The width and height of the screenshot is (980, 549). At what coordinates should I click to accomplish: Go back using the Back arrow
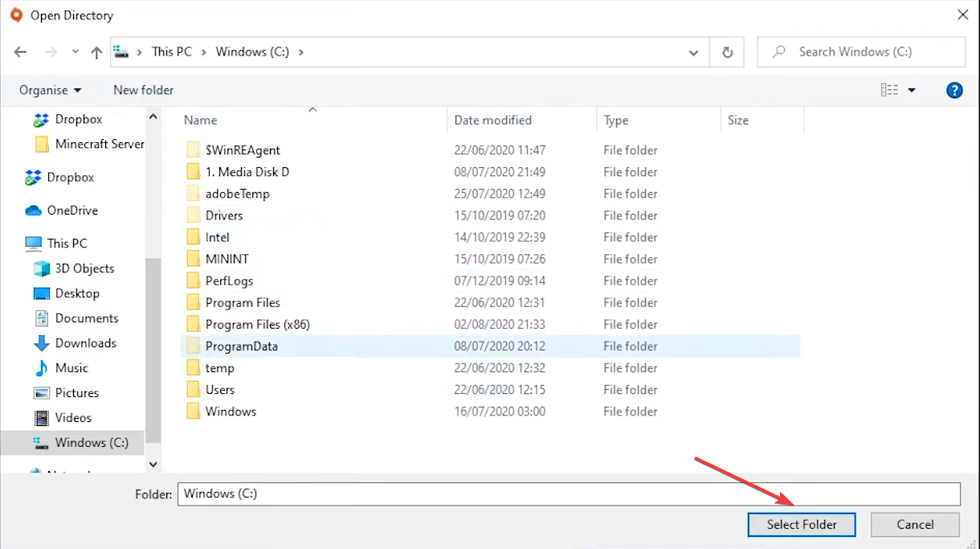(x=20, y=52)
